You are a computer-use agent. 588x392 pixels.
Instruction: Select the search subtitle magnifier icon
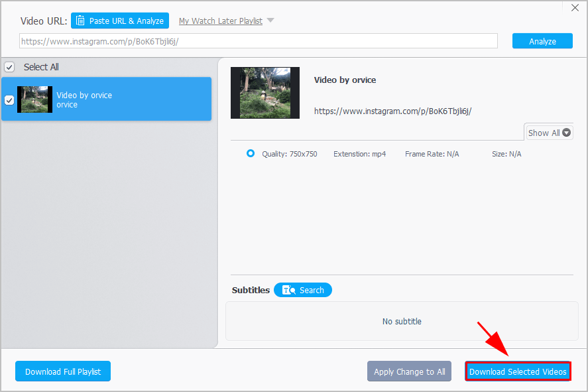288,290
